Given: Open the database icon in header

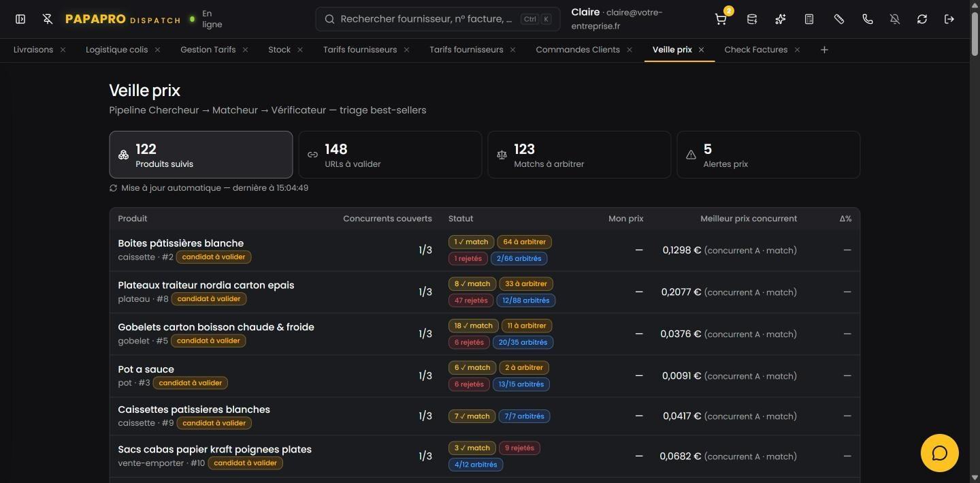Looking at the screenshot, I should tap(752, 19).
